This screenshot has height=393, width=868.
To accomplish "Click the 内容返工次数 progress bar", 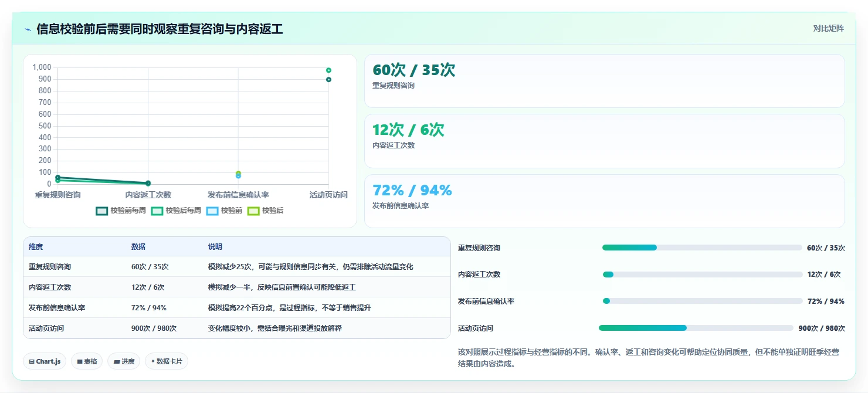I will 703,275.
